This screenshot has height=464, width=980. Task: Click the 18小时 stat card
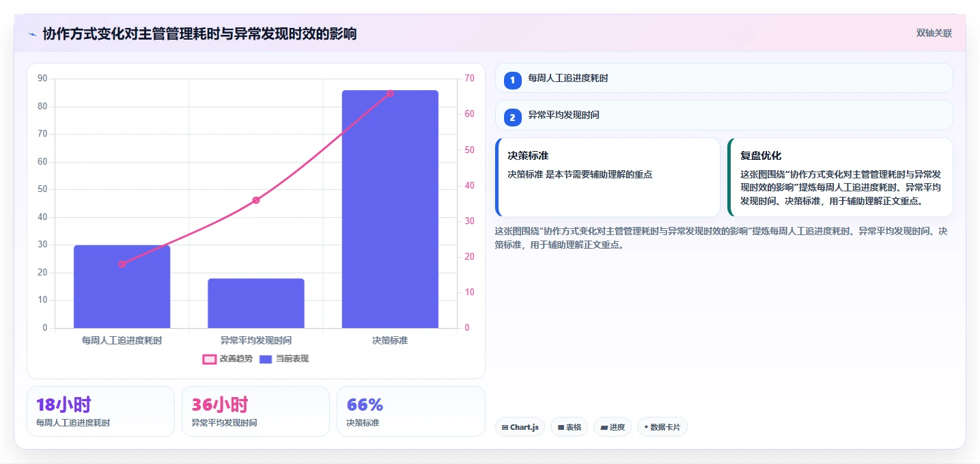tap(100, 411)
